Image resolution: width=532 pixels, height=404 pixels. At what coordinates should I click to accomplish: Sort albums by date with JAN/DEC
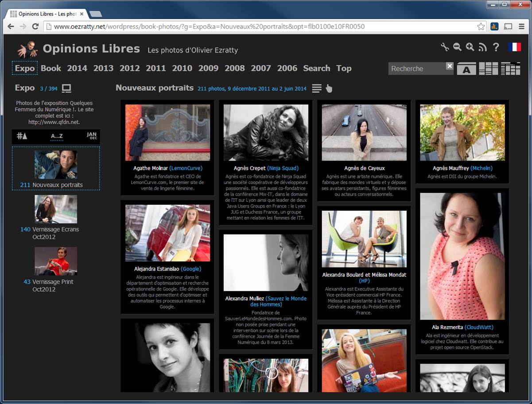pyautogui.click(x=92, y=136)
